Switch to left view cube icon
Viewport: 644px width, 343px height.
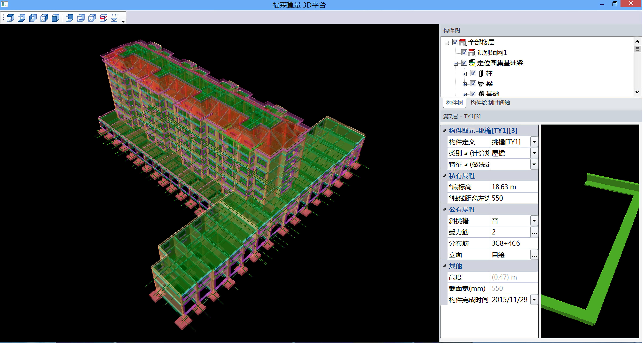(33, 18)
